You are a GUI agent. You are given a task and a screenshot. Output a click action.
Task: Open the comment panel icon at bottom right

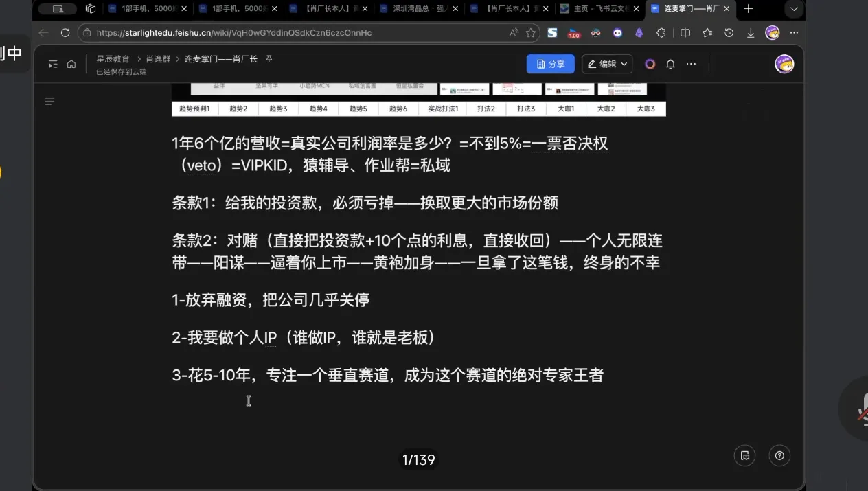point(744,455)
